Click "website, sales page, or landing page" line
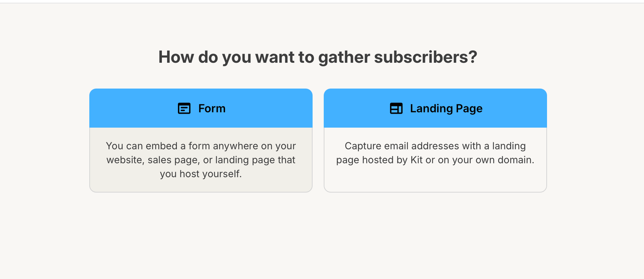Screen dimensions: 644x279 tap(201, 160)
